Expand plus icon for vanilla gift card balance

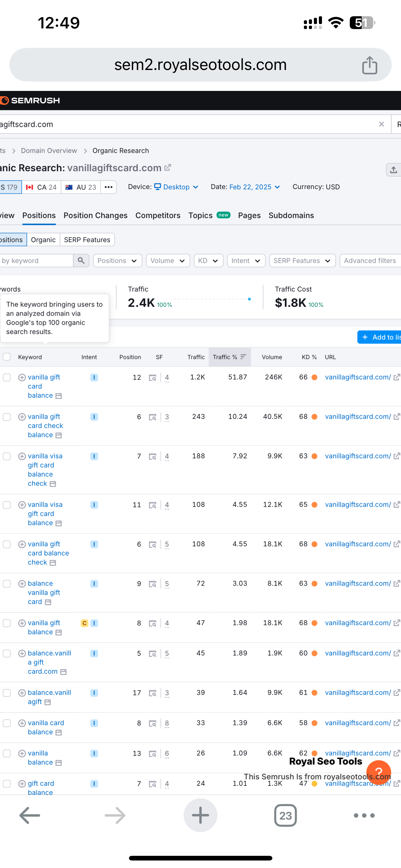pos(22,377)
